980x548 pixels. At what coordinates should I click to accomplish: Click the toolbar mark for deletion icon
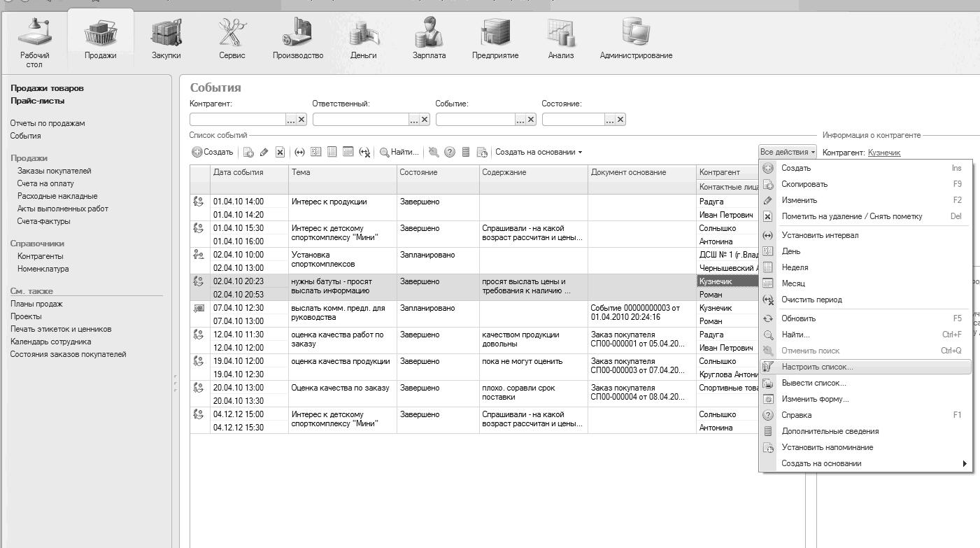[280, 152]
